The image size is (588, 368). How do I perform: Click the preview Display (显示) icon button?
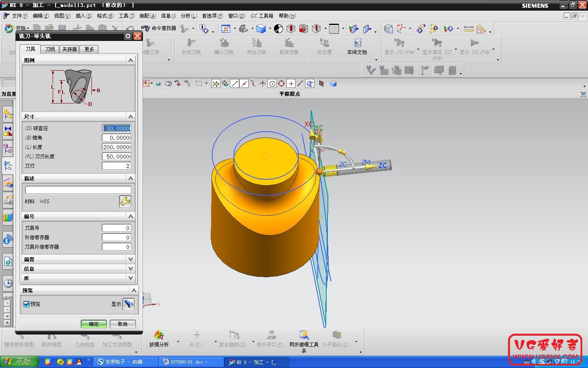(x=129, y=304)
